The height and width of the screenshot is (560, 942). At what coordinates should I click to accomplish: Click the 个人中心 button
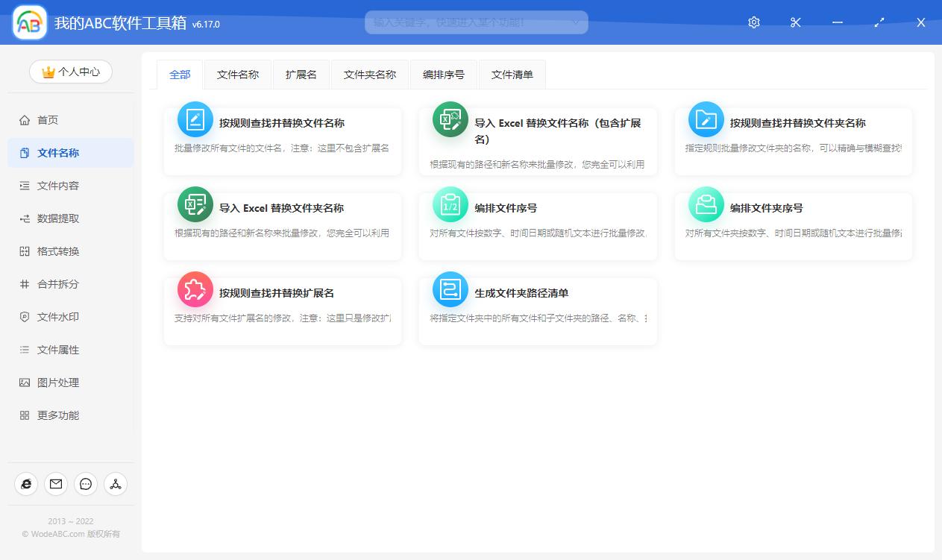(70, 72)
